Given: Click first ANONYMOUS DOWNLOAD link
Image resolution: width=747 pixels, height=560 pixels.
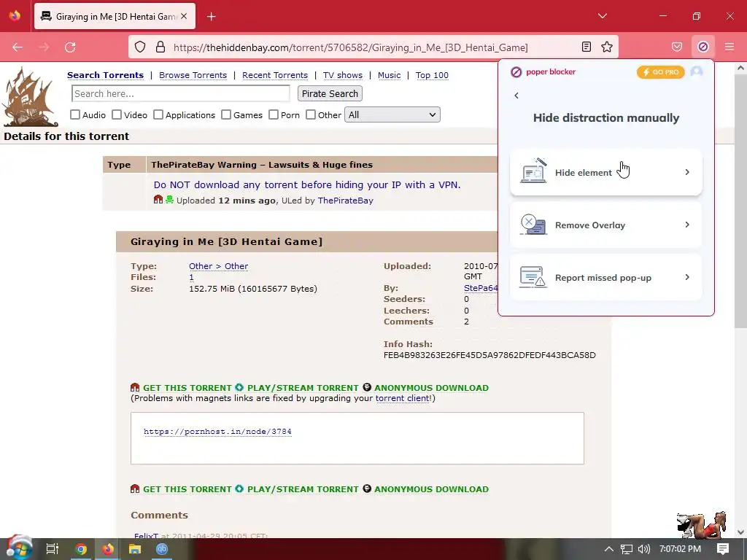Looking at the screenshot, I should tap(431, 388).
